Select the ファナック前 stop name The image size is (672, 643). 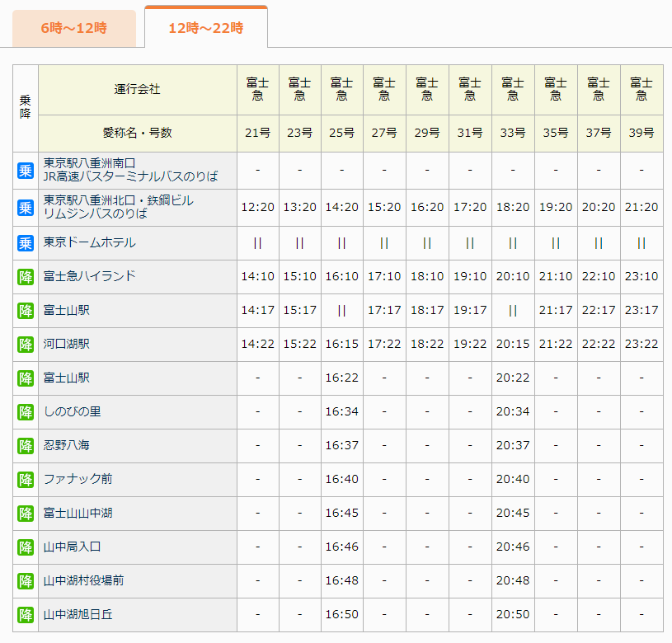[78, 478]
